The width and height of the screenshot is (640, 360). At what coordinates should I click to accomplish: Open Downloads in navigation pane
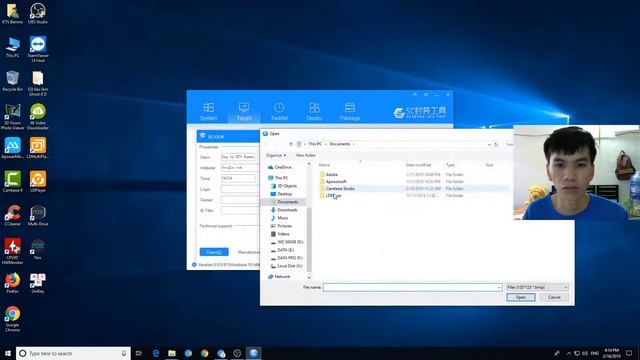pyautogui.click(x=287, y=210)
